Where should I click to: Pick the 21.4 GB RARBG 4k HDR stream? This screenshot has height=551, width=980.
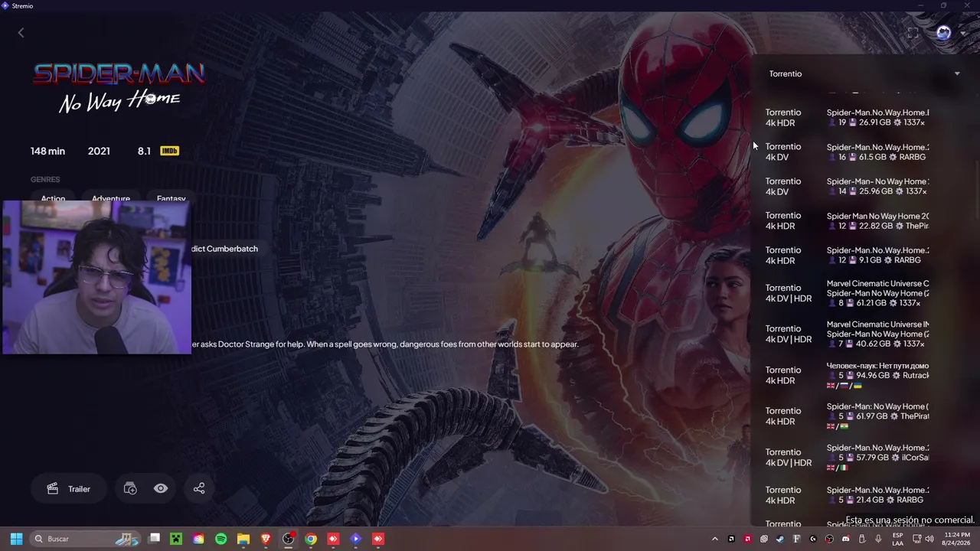(862, 494)
